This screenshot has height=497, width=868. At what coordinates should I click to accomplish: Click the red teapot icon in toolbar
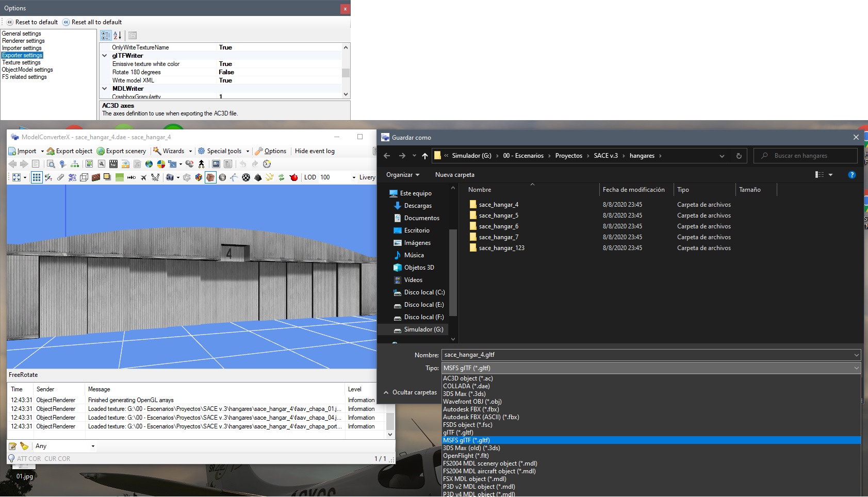294,177
